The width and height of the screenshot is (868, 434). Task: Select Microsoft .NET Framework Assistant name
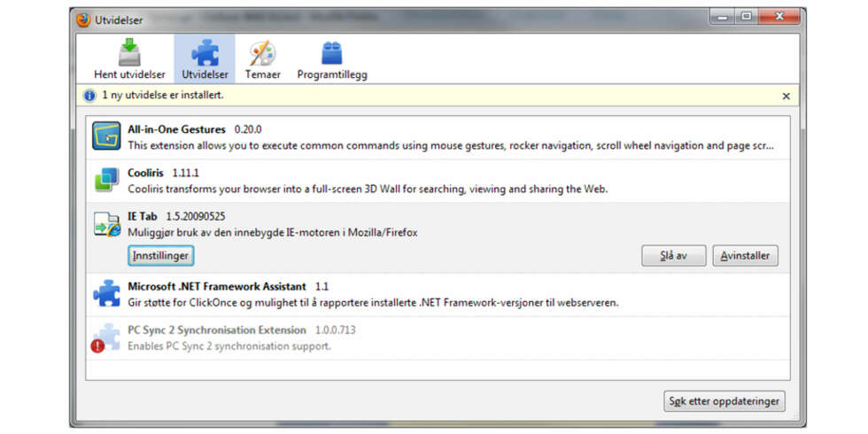[x=216, y=287]
